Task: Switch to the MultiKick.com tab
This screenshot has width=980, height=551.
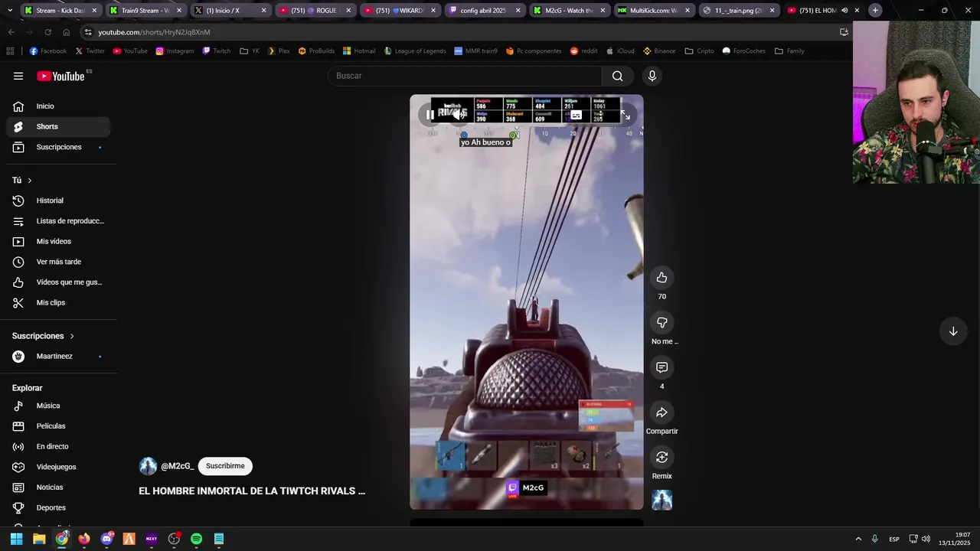Action: [655, 11]
